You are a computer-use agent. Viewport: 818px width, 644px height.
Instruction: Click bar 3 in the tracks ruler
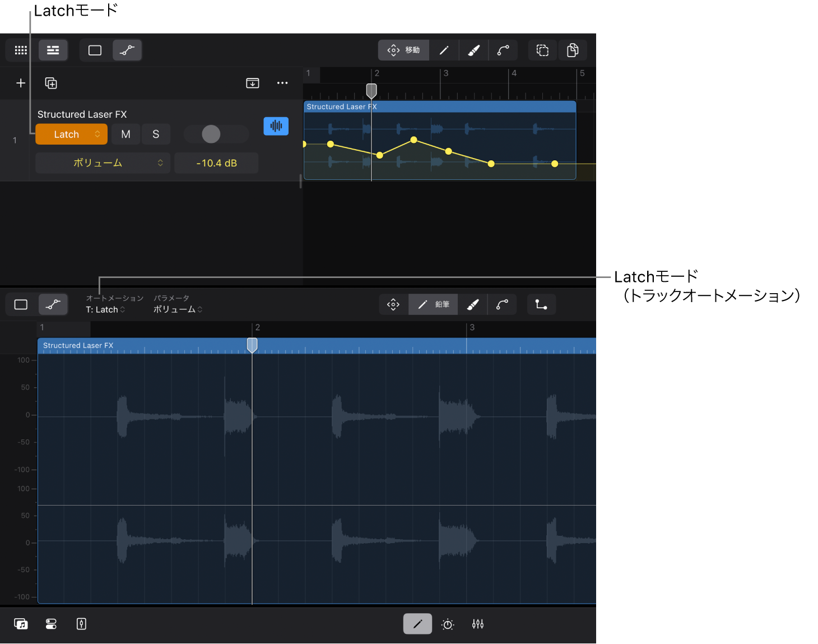pyautogui.click(x=445, y=73)
